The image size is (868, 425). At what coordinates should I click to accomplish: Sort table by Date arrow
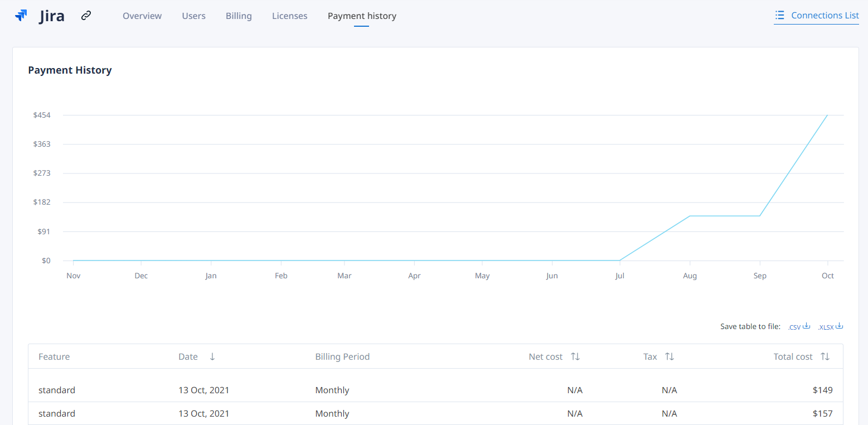click(212, 356)
